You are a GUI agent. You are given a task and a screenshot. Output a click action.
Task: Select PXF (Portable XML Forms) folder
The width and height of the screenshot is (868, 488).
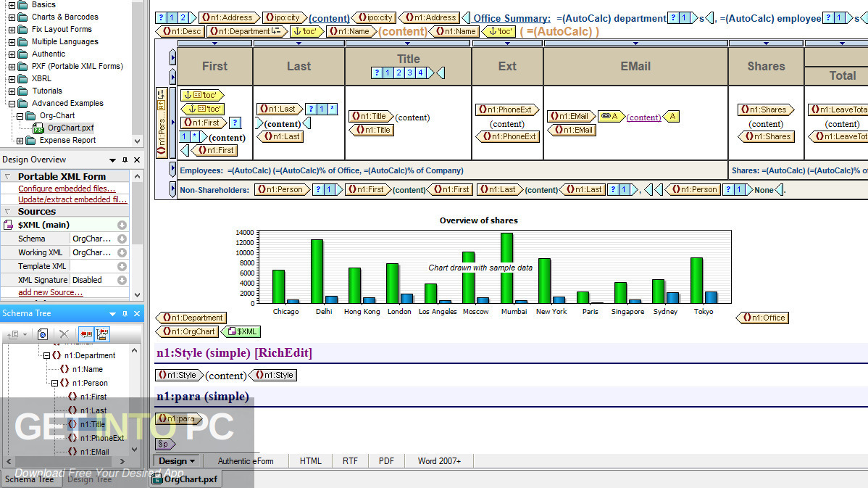pos(77,66)
